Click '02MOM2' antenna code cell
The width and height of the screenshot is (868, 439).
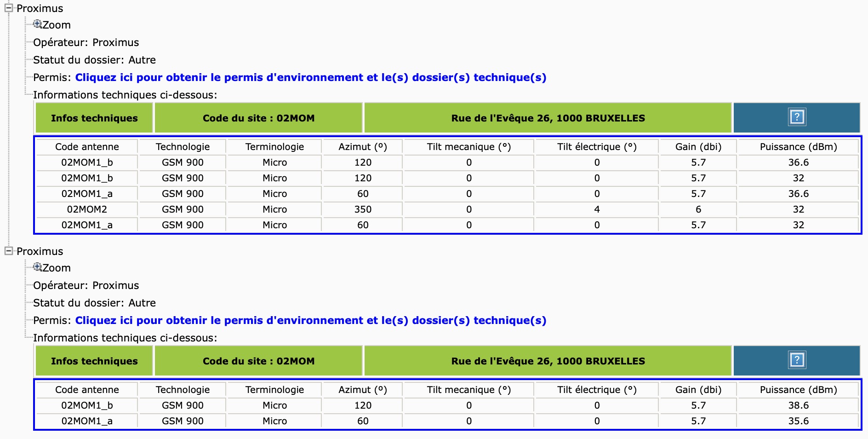pyautogui.click(x=87, y=209)
